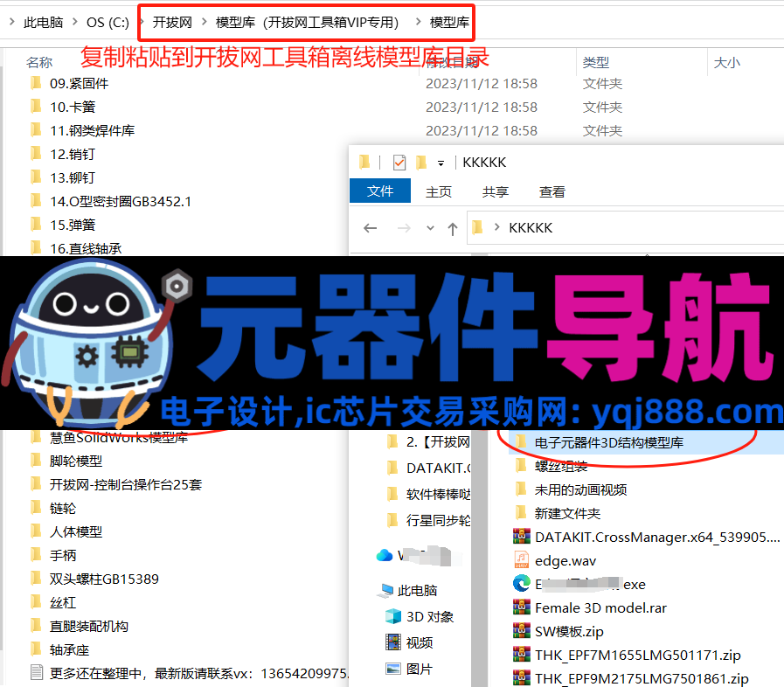The width and height of the screenshot is (784, 687).
Task: Click the SW模板.zip archive icon
Action: [522, 631]
